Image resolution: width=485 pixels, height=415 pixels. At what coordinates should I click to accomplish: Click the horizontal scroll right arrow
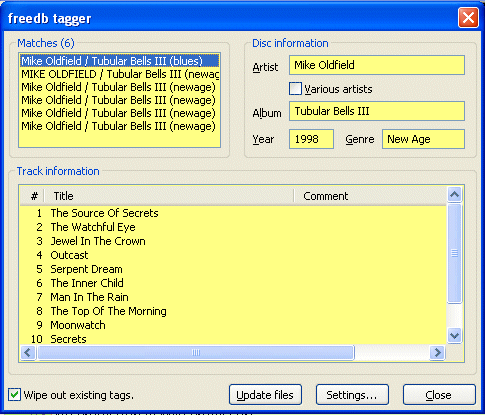[x=437, y=352]
